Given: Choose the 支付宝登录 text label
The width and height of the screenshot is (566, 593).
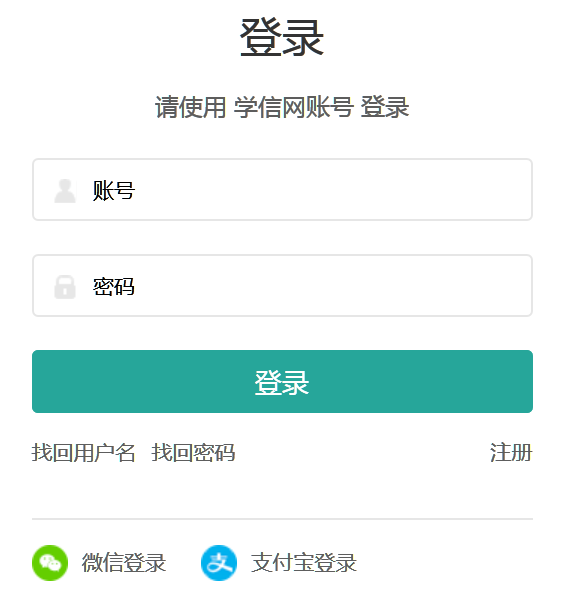Looking at the screenshot, I should pyautogui.click(x=304, y=563).
